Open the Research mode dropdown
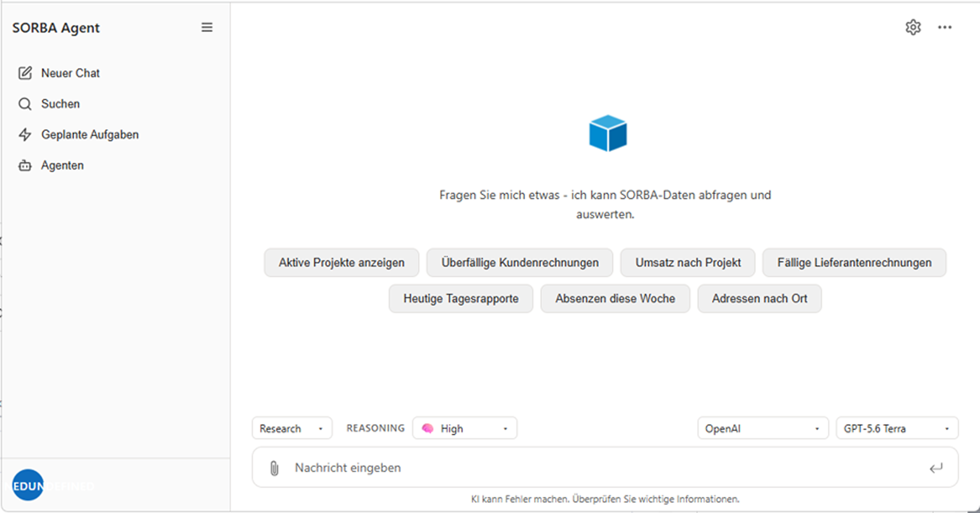This screenshot has width=980, height=513. pyautogui.click(x=292, y=428)
